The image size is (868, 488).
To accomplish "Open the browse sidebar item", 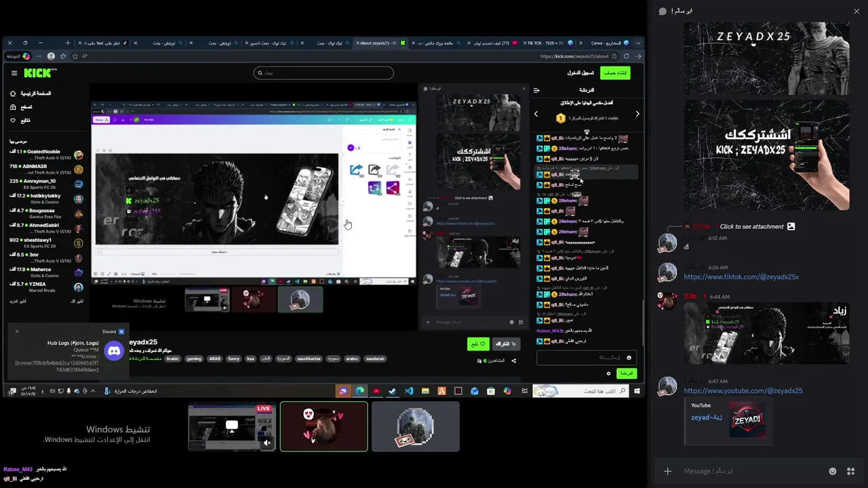I will 22,107.
